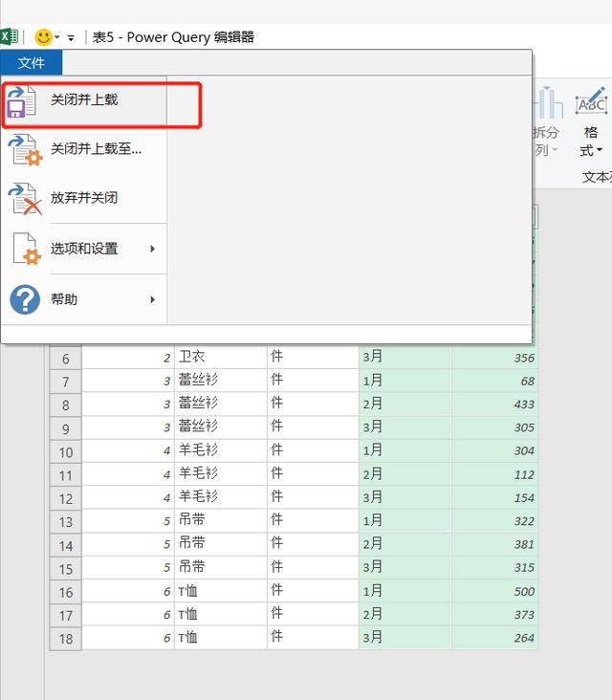
Task: Click the 1月 cell in row 7
Action: (404, 381)
